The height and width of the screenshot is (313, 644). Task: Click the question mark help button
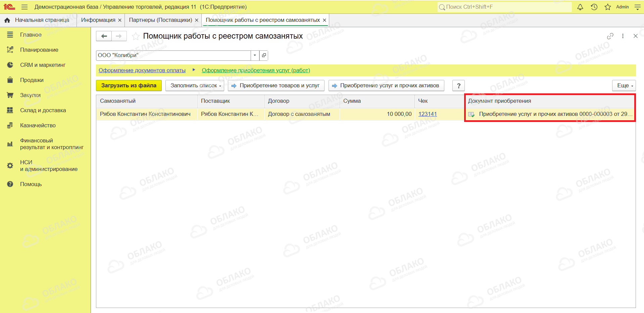coord(458,86)
